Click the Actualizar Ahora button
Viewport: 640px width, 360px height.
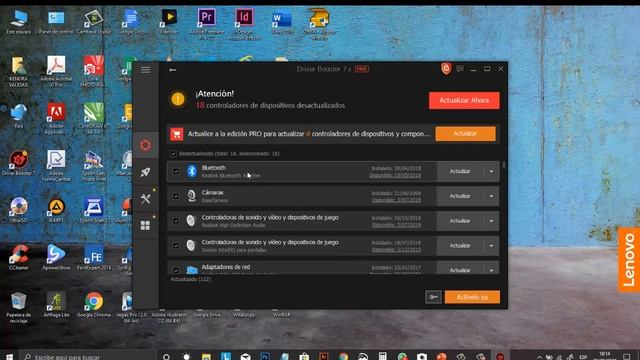[x=464, y=100]
